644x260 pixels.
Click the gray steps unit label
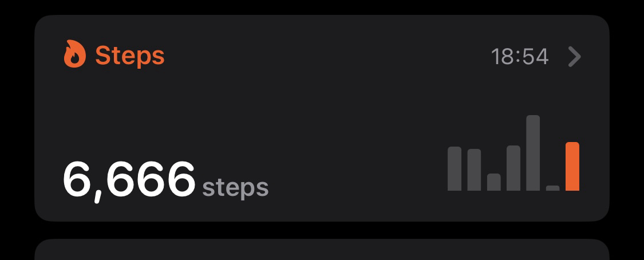click(235, 188)
